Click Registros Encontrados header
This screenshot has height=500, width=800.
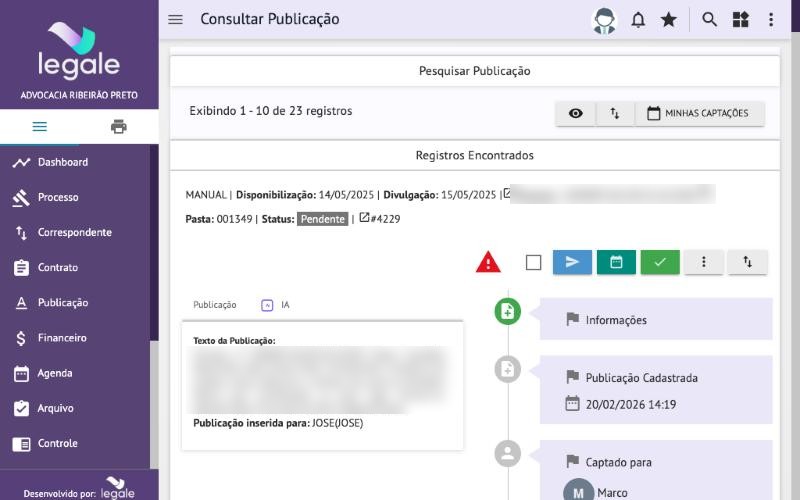(474, 155)
